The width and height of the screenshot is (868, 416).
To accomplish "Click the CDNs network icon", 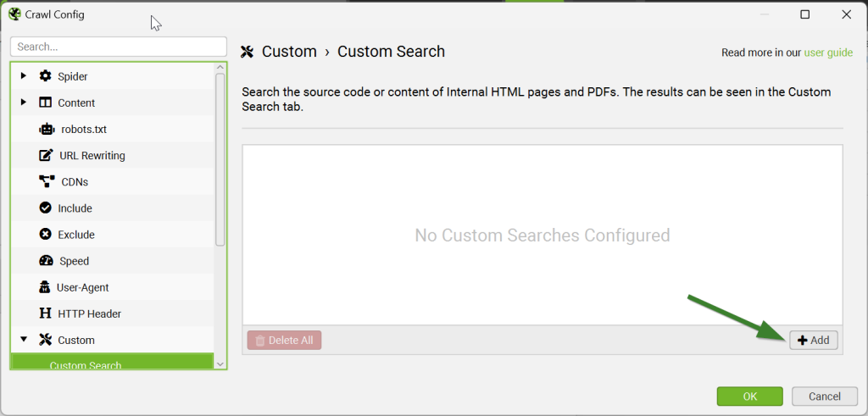I will (47, 182).
